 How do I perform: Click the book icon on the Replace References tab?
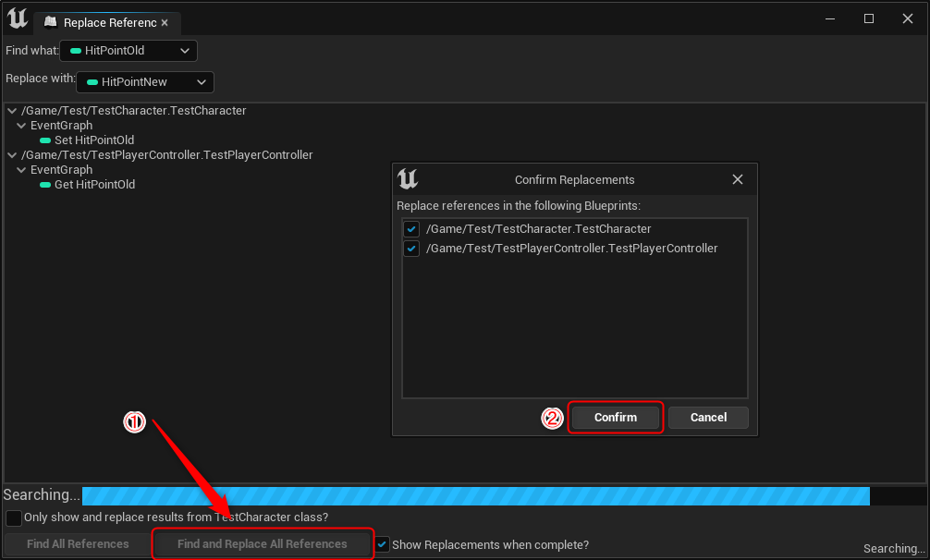coord(51,22)
